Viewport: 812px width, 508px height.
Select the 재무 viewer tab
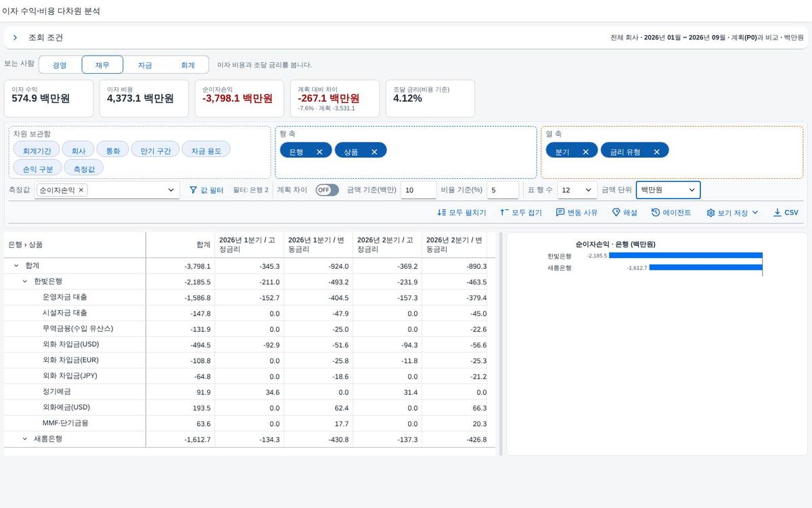coord(102,65)
